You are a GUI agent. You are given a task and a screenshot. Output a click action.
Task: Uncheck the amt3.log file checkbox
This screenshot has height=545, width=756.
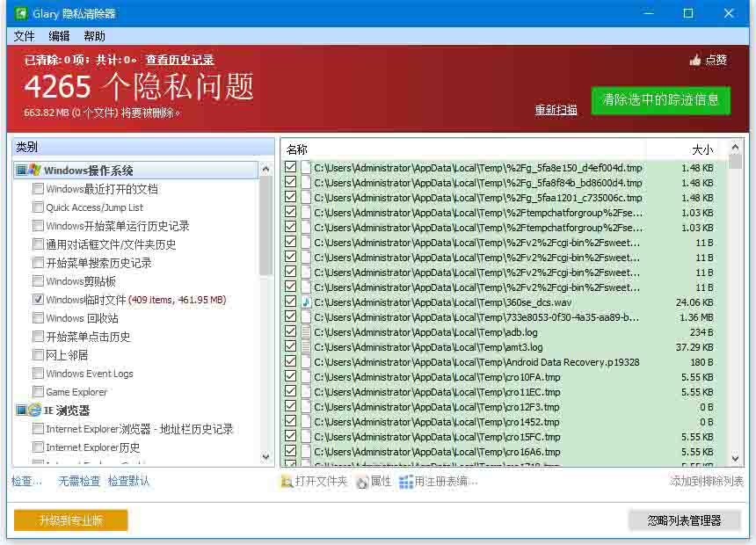(291, 347)
